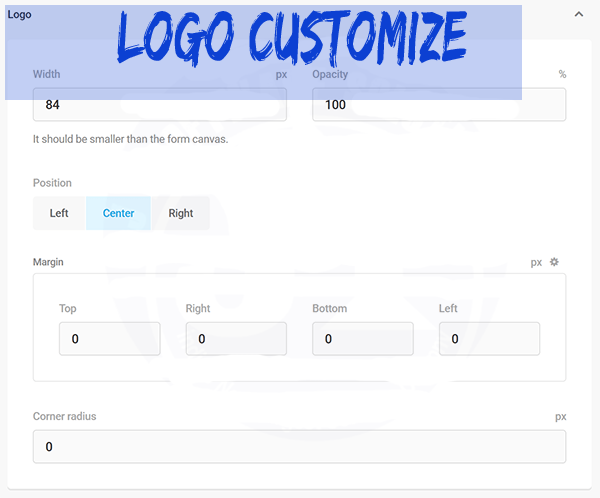This screenshot has width=600, height=498.
Task: Click the Width input field showing 84
Action: pos(160,104)
